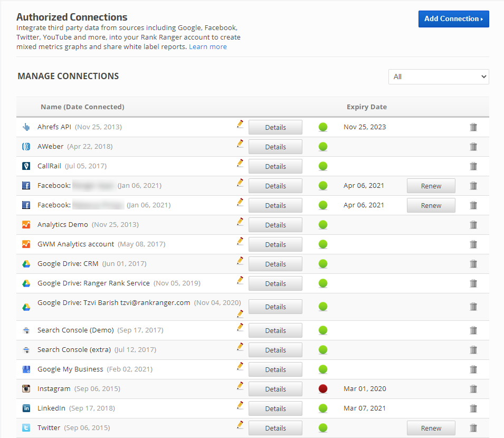Click the Name (Date Connected) column header
Screen dimensions: 504x438
(x=82, y=107)
